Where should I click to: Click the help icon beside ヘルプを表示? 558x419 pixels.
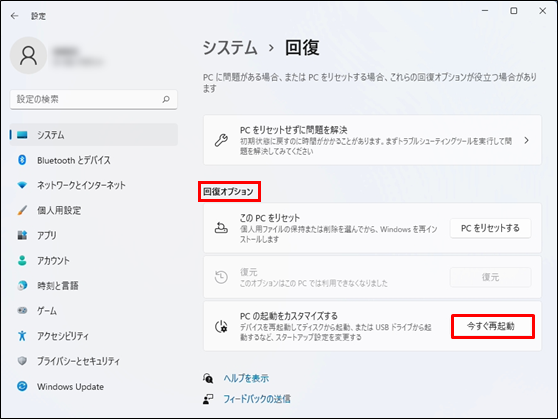(208, 378)
